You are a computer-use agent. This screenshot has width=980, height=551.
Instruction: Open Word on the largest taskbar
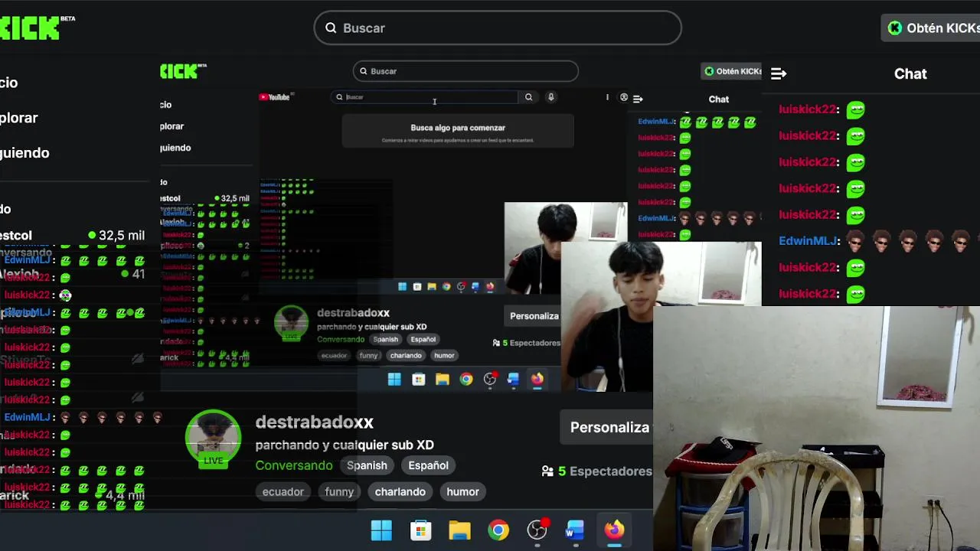pyautogui.click(x=575, y=530)
